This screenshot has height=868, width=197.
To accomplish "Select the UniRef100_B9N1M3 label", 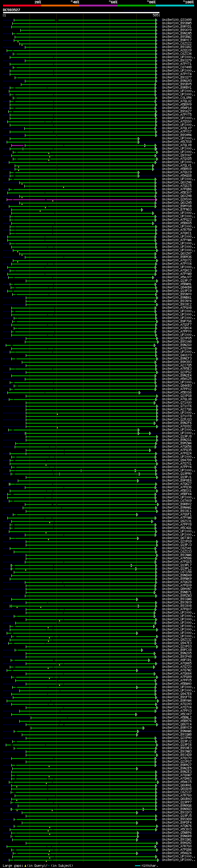I will click(x=177, y=81).
